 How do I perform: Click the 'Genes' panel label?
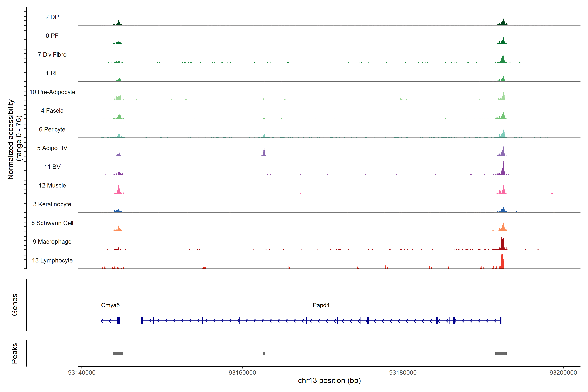(15, 305)
